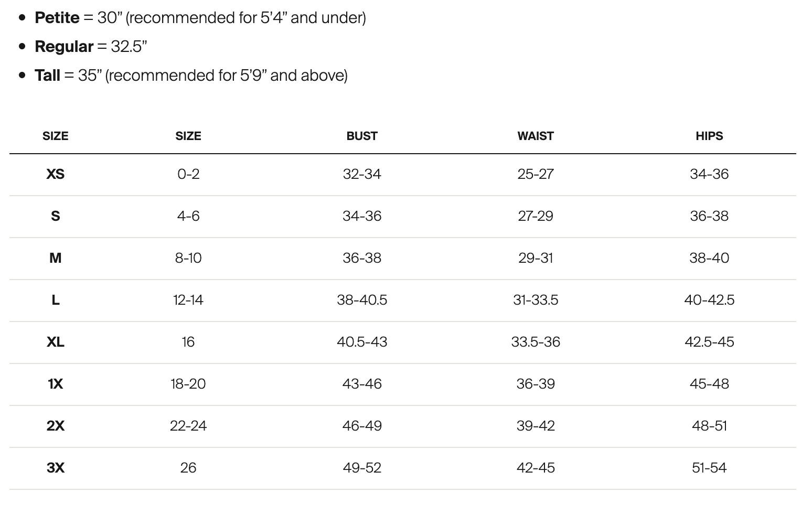Select the XS size row label

click(x=55, y=174)
